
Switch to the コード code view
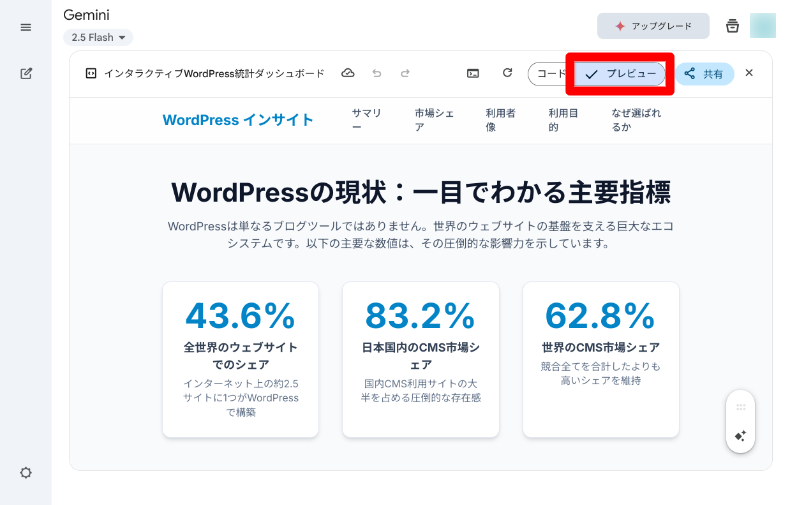[550, 74]
